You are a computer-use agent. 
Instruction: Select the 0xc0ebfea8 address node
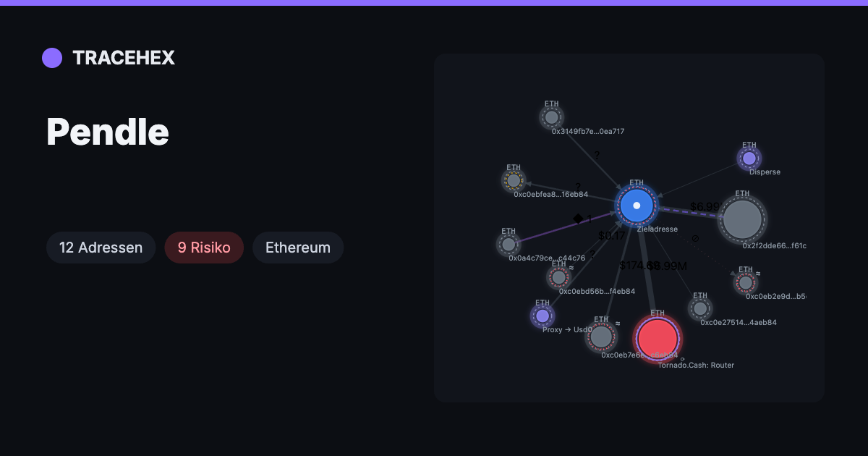pos(514,180)
